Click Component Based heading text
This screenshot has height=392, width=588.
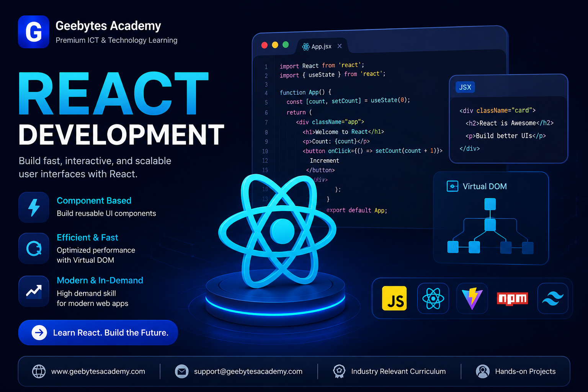(94, 201)
